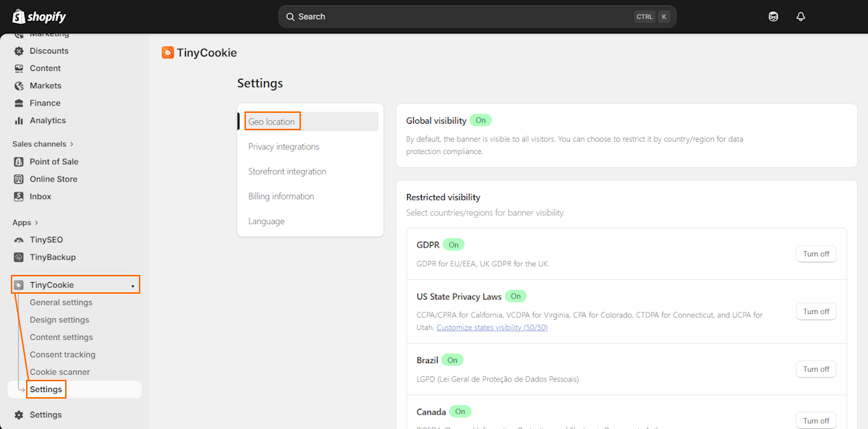Click the TinyCookie icon in the page header
868x429 pixels.
[x=168, y=52]
